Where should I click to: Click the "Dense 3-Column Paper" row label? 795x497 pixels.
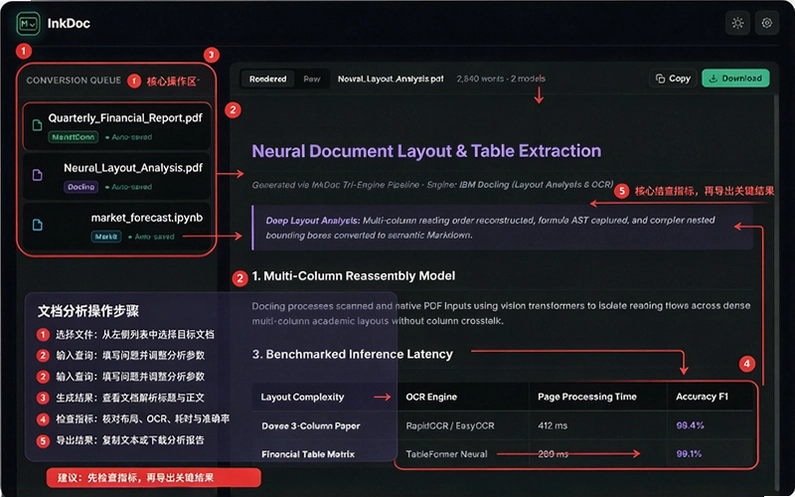point(310,426)
